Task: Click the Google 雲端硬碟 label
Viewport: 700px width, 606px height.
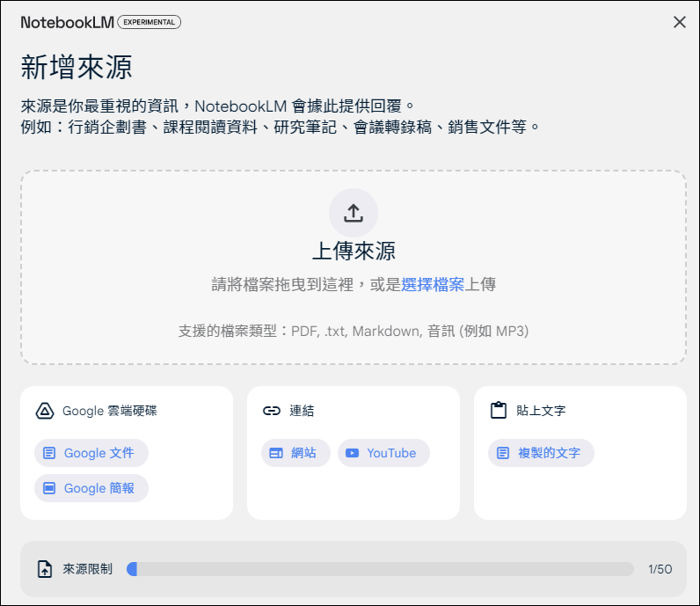Action: [110, 411]
